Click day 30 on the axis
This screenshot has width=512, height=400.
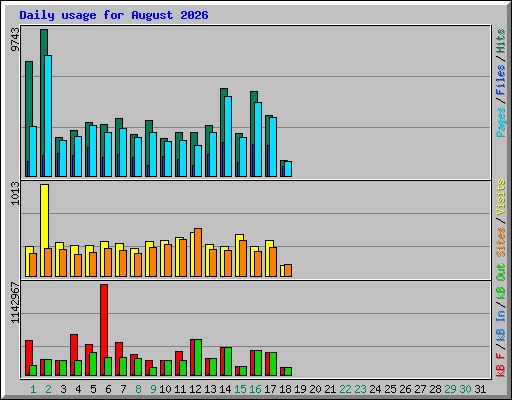click(x=465, y=389)
